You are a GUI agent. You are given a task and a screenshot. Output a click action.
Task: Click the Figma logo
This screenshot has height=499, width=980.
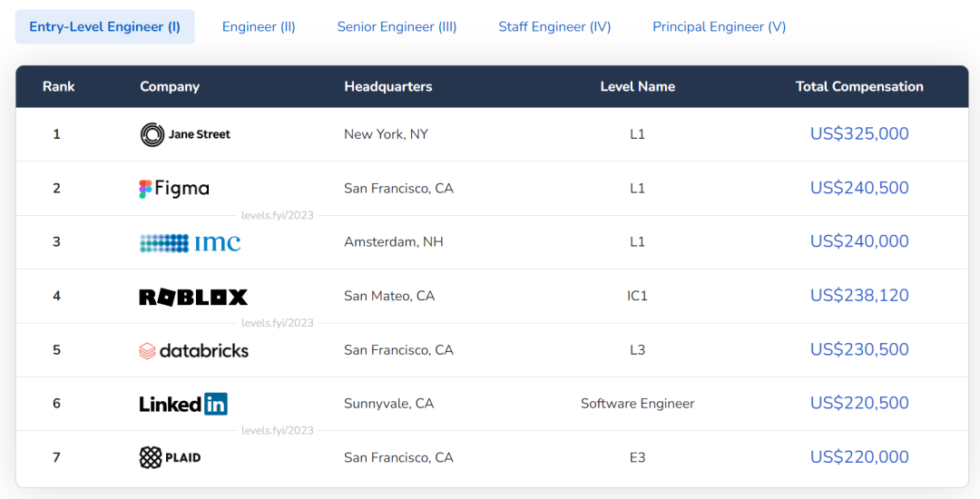pos(174,189)
